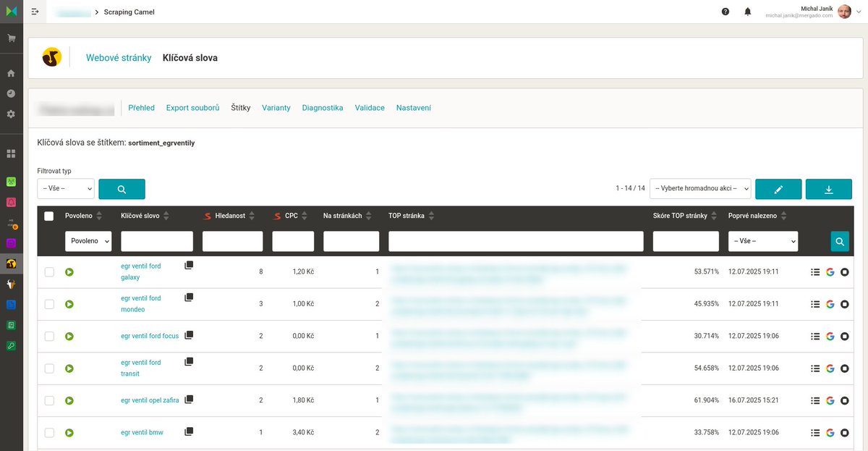The height and width of the screenshot is (451, 868).
Task: Open keyword link egr ventil ford mondeo
Action: [140, 303]
